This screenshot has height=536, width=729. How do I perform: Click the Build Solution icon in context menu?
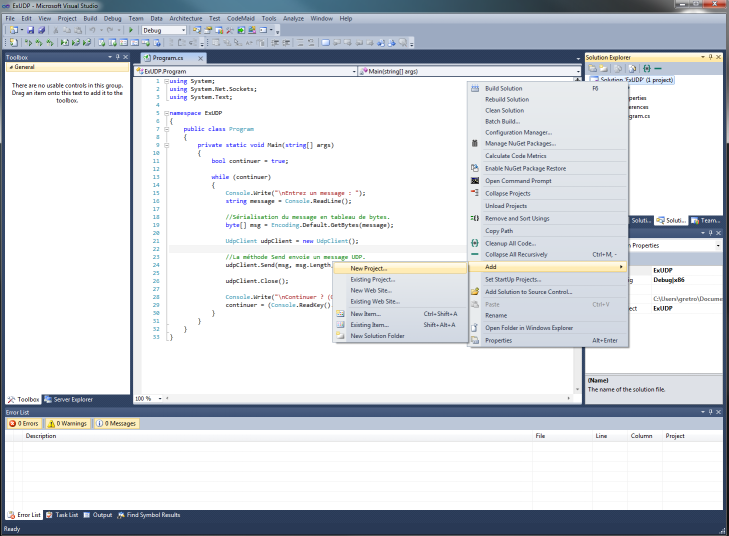point(475,89)
